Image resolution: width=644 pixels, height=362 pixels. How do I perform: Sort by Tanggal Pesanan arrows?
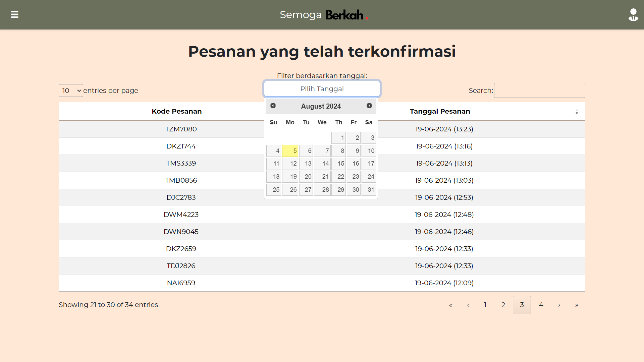pyautogui.click(x=577, y=112)
